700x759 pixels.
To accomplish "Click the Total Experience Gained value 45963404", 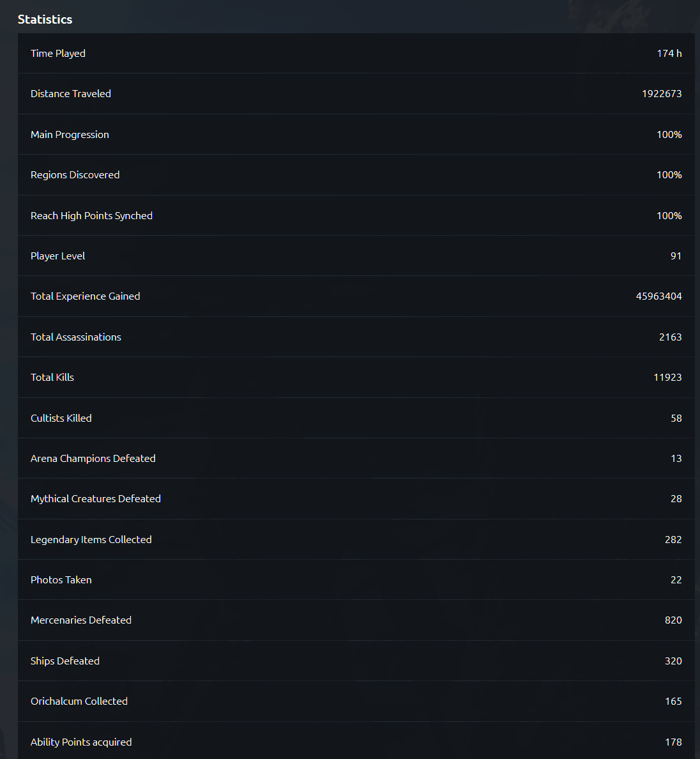I will tap(658, 296).
